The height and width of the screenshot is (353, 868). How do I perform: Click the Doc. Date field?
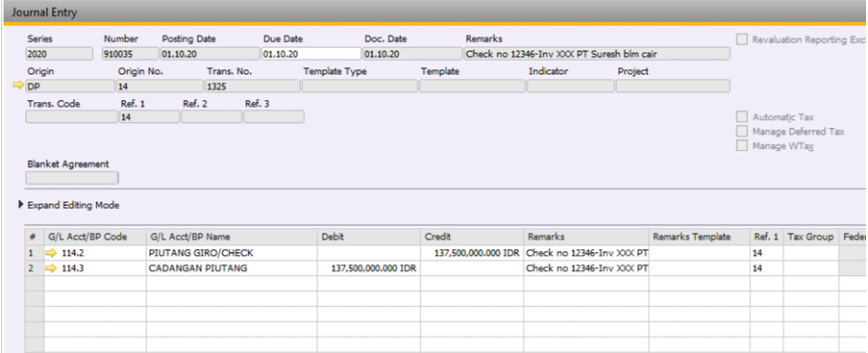(412, 54)
